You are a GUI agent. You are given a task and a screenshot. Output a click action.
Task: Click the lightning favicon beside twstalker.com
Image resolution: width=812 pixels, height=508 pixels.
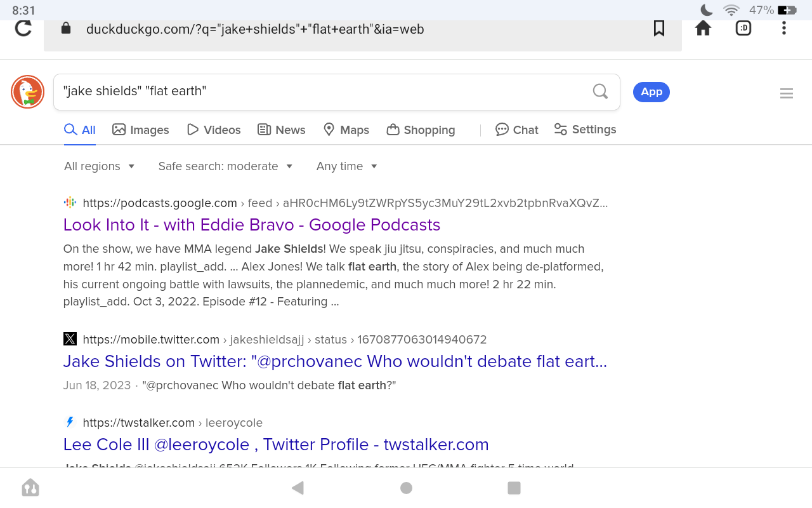[70, 422]
